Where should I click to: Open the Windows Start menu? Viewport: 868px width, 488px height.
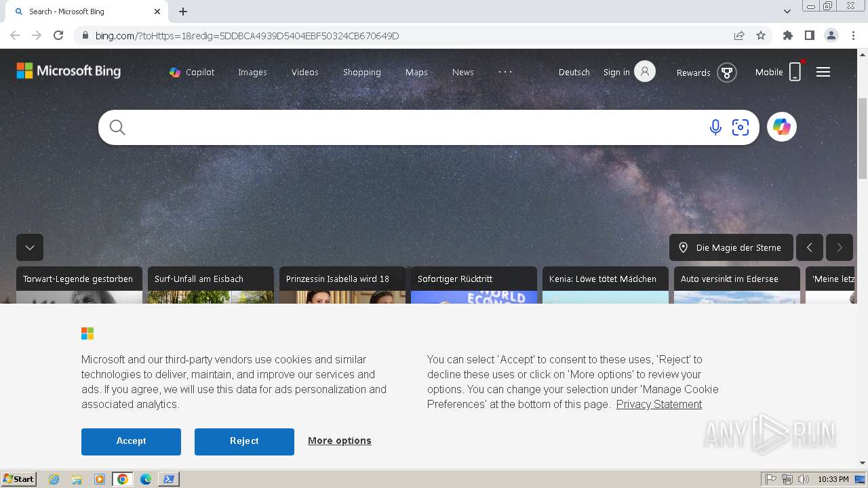(x=19, y=479)
